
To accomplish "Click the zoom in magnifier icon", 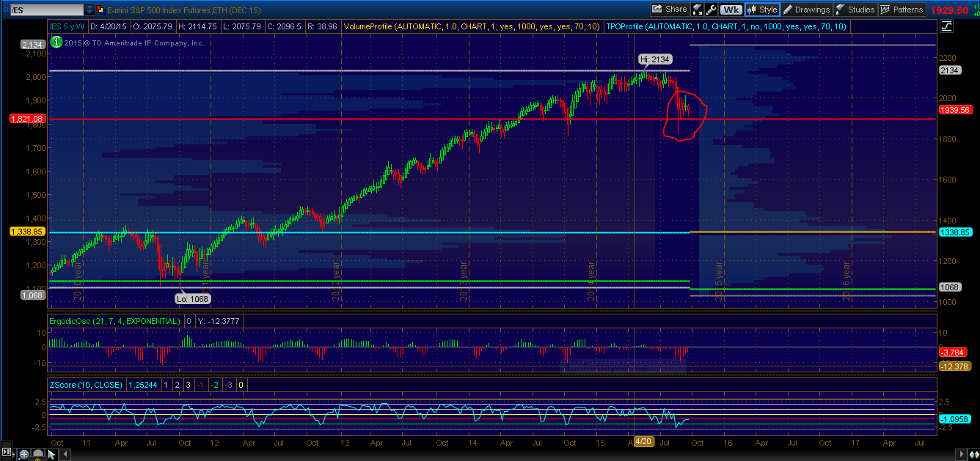I will [x=24, y=454].
